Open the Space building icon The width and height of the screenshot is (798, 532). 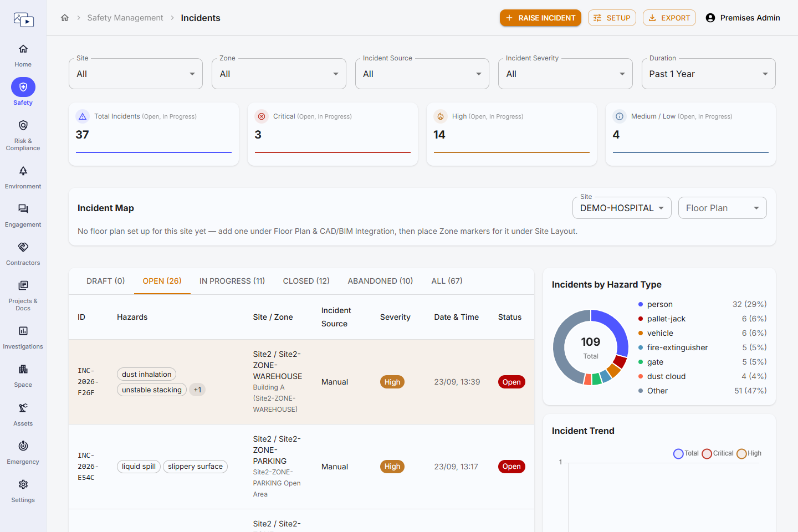(23, 369)
